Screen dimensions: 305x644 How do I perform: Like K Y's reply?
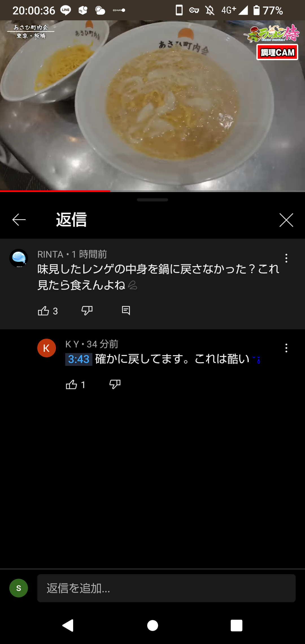tap(71, 384)
